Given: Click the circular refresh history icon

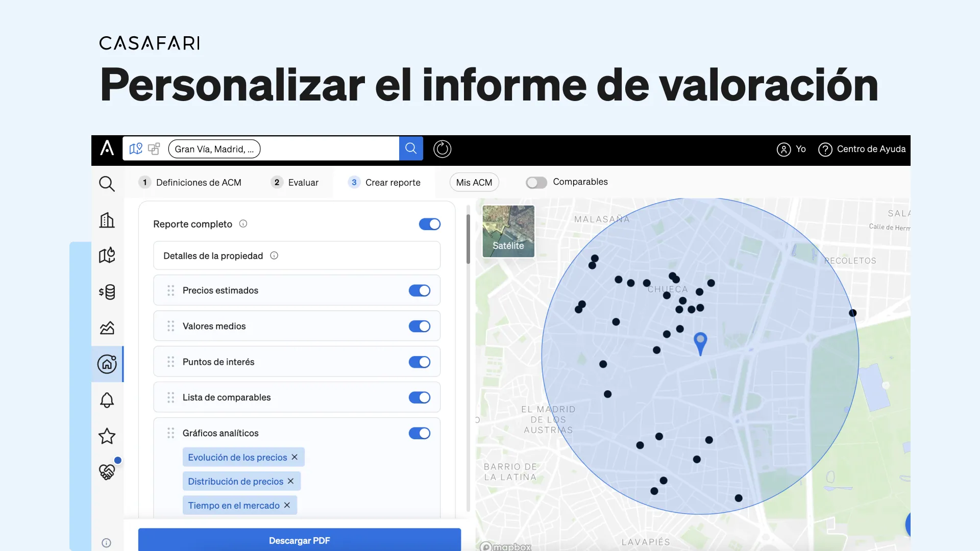Looking at the screenshot, I should point(442,149).
